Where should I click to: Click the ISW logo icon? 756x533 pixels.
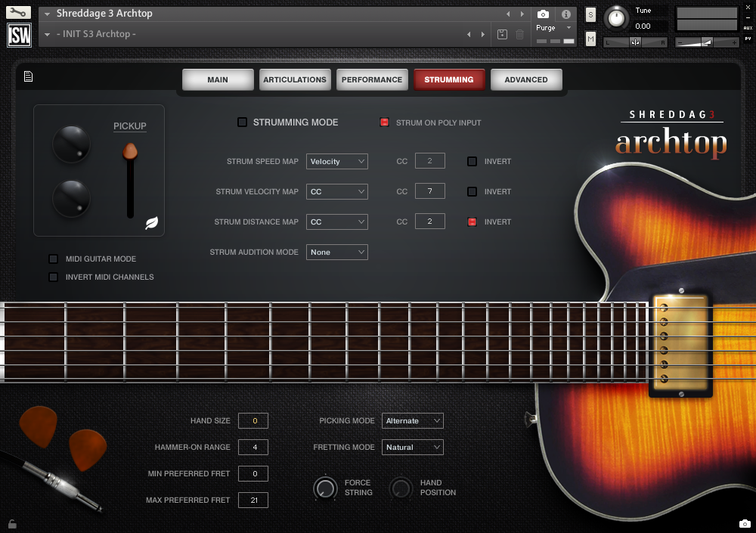(x=18, y=35)
